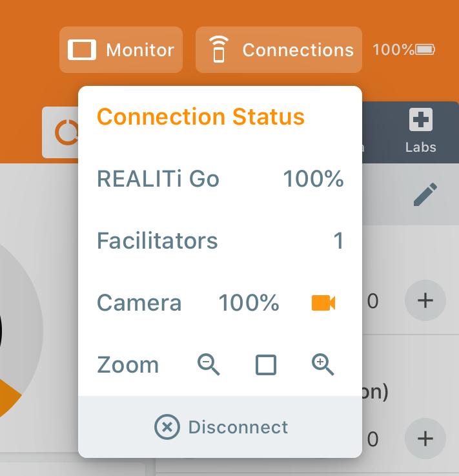Click the pencil edit icon
The image size is (459, 476).
click(x=425, y=194)
